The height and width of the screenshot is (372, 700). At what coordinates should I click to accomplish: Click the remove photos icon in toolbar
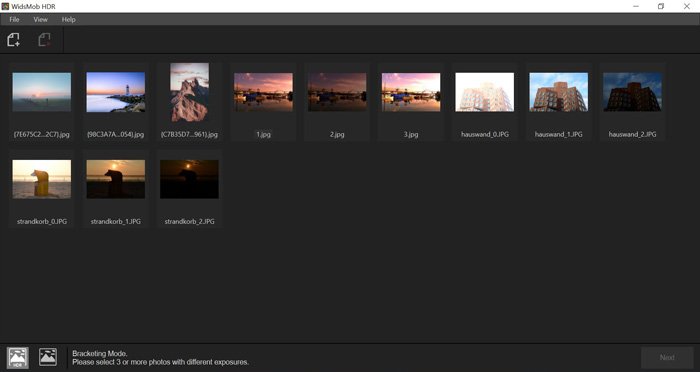click(x=44, y=40)
